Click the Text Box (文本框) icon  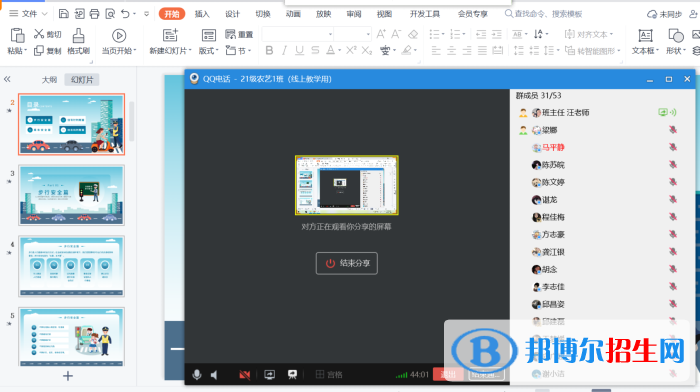[x=645, y=36]
